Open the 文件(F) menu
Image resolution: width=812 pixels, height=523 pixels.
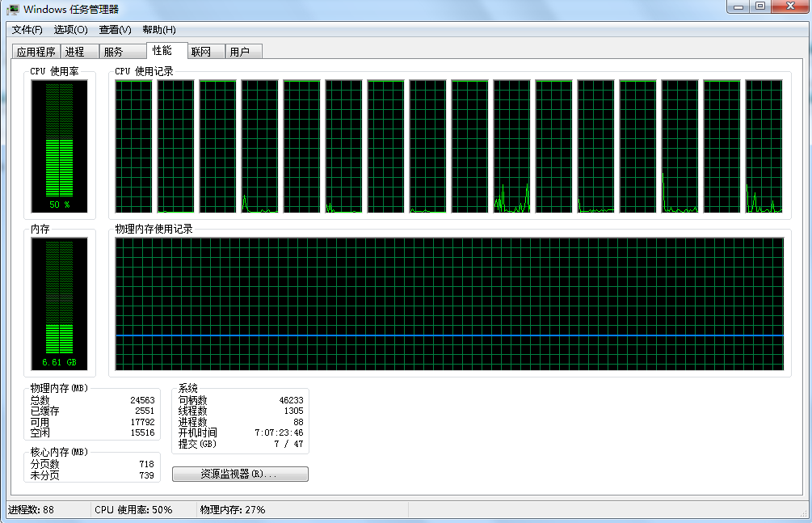(27, 30)
